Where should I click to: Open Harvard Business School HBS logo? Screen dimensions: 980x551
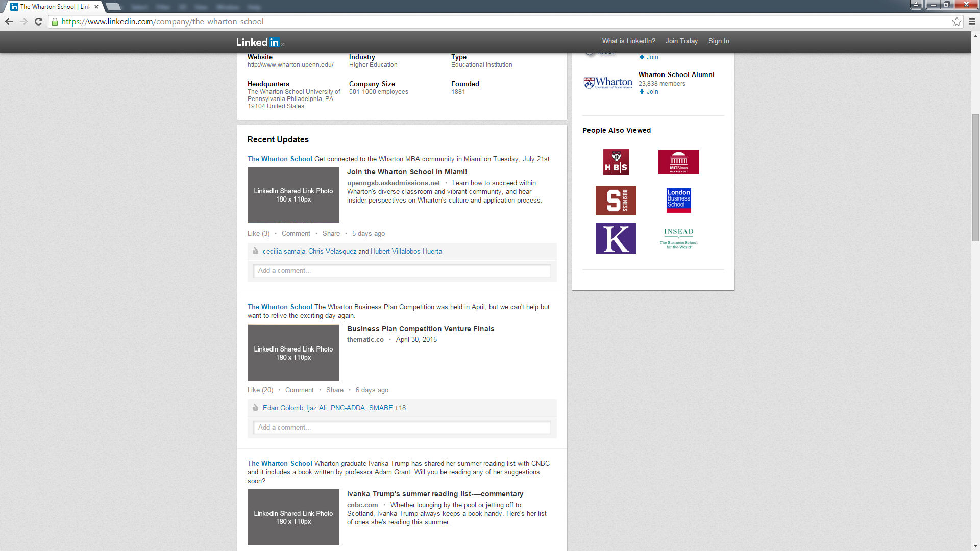click(x=616, y=162)
